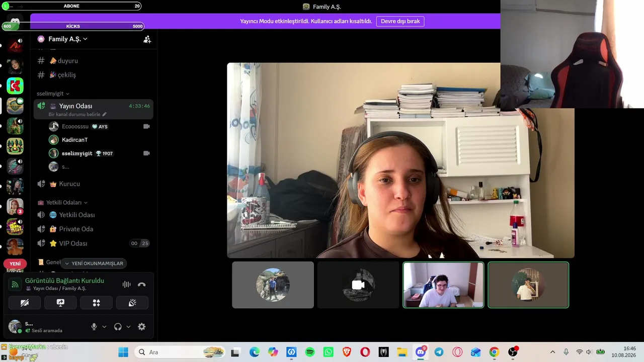Deafen audio with the headphones icon

118,327
